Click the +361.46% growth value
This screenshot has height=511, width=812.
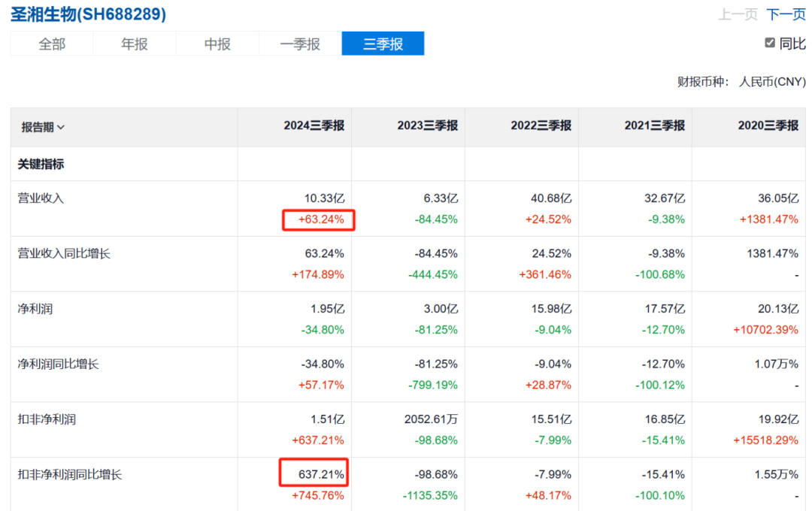545,275
